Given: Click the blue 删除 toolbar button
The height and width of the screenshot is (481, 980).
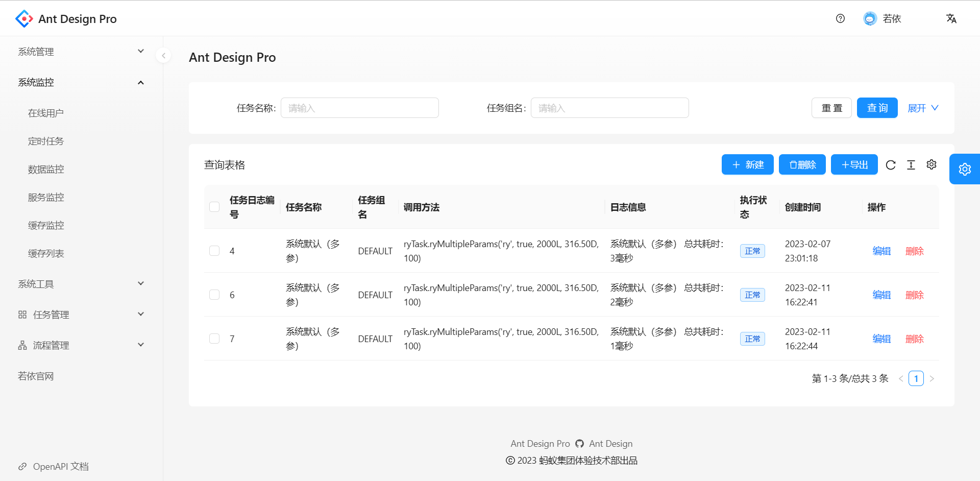Looking at the screenshot, I should point(802,164).
